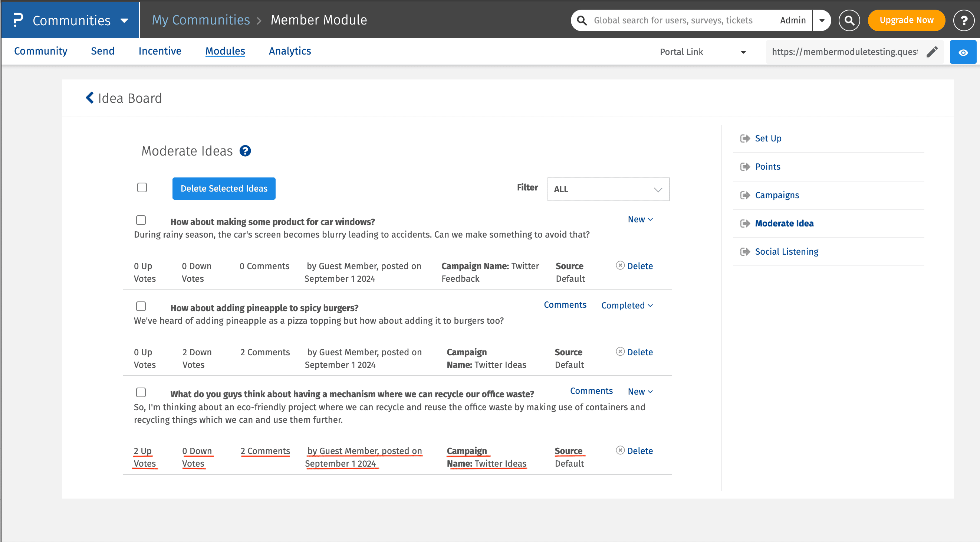Click into the global search field
Image resolution: width=980 pixels, height=542 pixels.
click(x=672, y=20)
